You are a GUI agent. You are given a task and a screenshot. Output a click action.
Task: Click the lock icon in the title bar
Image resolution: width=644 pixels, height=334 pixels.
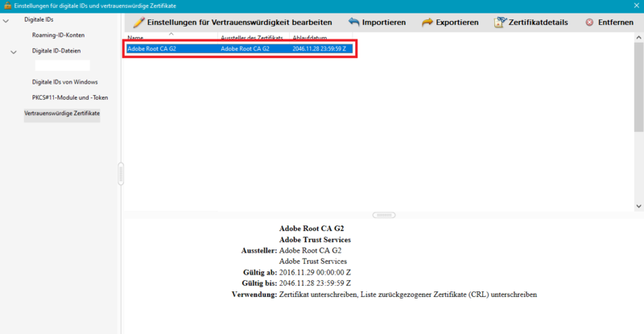pos(7,6)
